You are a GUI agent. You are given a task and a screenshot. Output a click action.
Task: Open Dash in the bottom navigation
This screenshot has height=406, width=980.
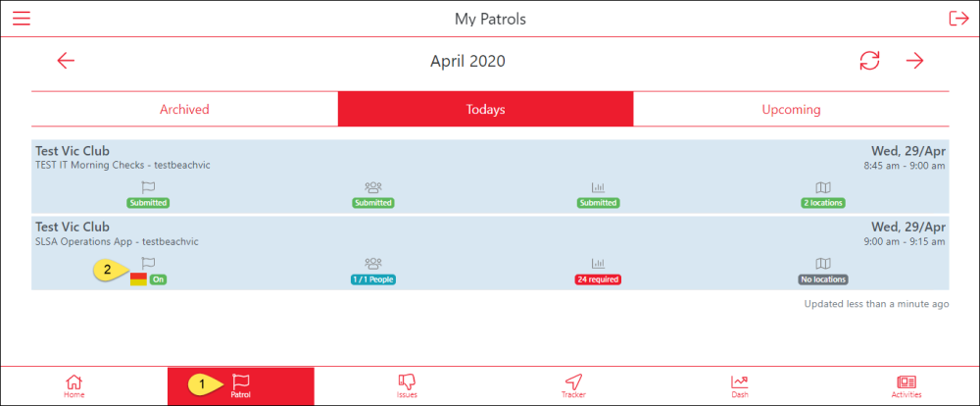pos(740,386)
